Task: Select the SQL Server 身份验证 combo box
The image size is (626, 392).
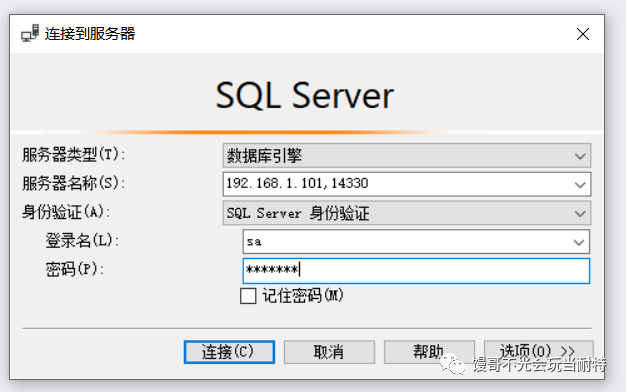Action: coord(406,213)
